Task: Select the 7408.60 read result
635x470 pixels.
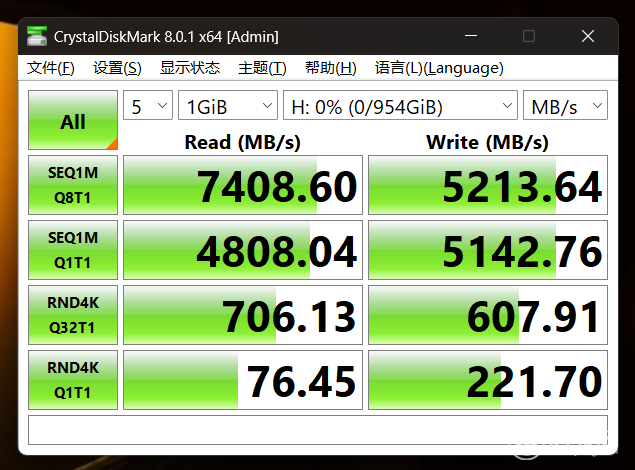Action: (x=243, y=185)
